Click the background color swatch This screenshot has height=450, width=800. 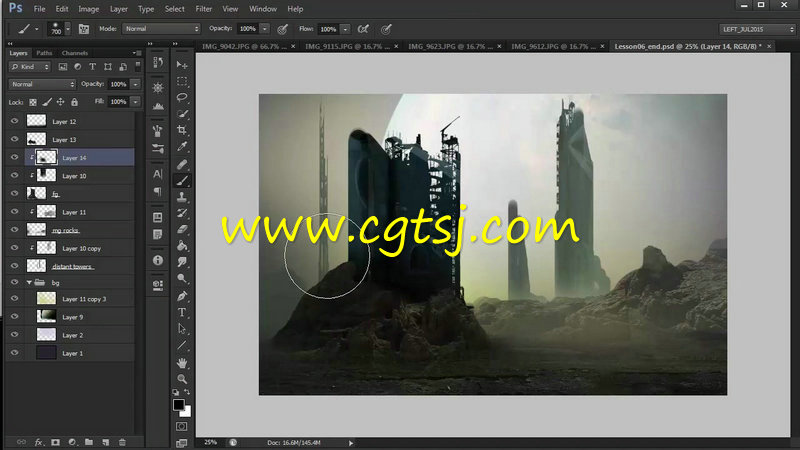187,412
